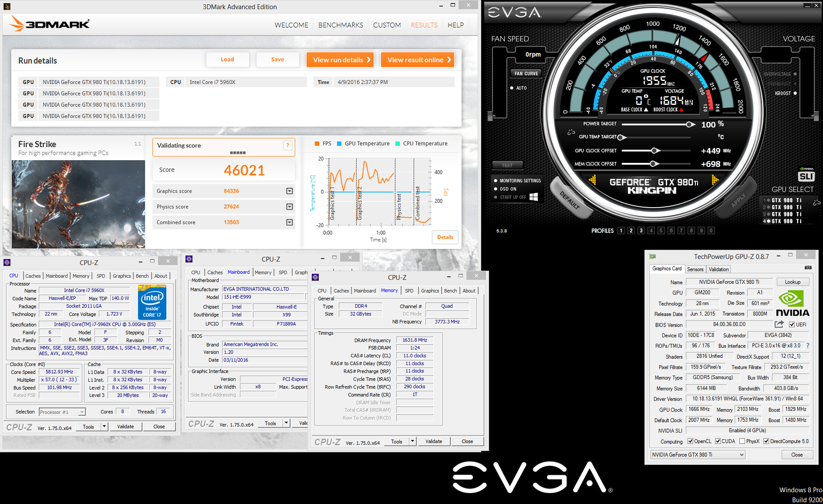Click the GPU Clock Offset slider handle
The height and width of the screenshot is (504, 823).
click(655, 151)
